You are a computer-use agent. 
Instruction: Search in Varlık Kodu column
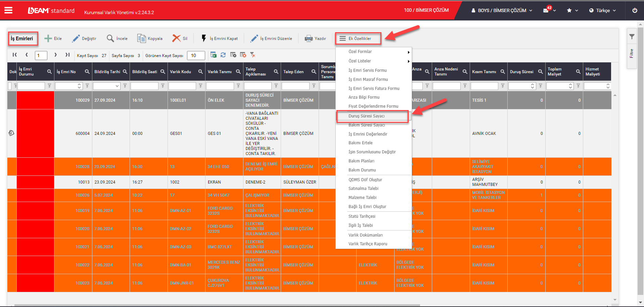tap(200, 71)
